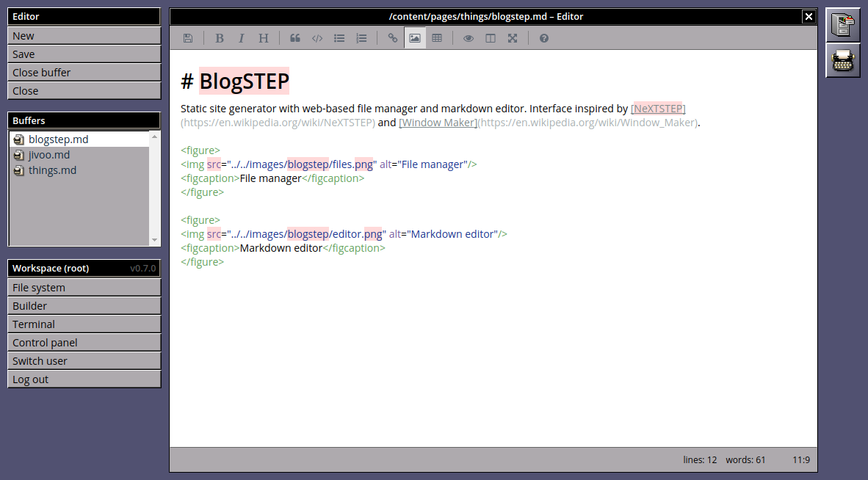868x480 pixels.
Task: Toggle side-by-side view in the toolbar
Action: (x=491, y=38)
